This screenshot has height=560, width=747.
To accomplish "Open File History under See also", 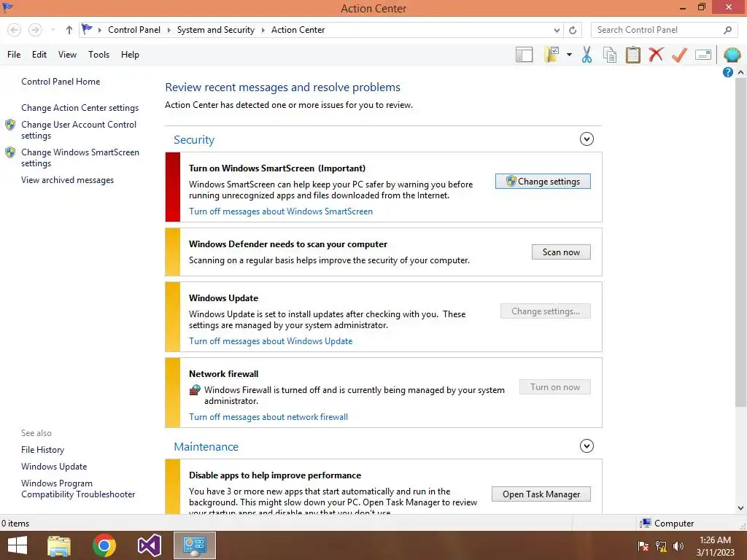I will (42, 450).
